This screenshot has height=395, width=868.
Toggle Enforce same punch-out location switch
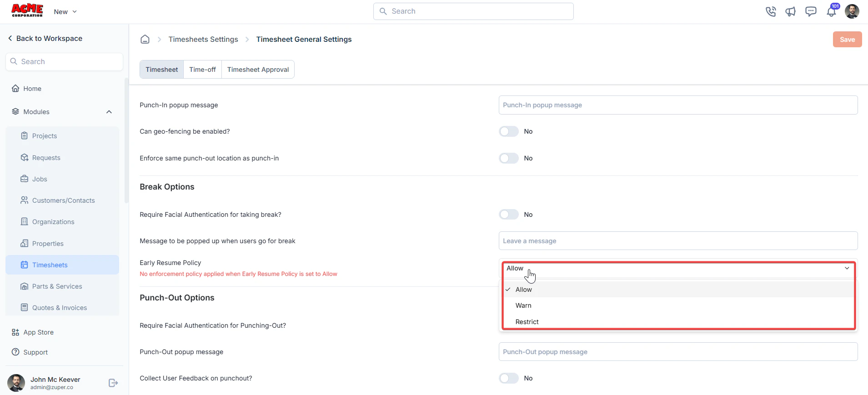pyautogui.click(x=509, y=158)
